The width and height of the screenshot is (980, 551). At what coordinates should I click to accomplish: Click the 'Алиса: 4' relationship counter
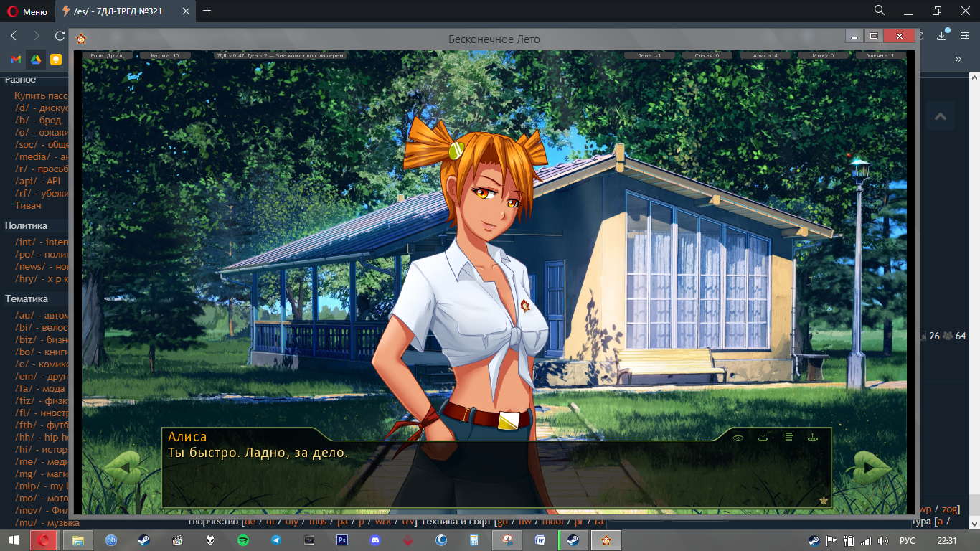point(766,55)
